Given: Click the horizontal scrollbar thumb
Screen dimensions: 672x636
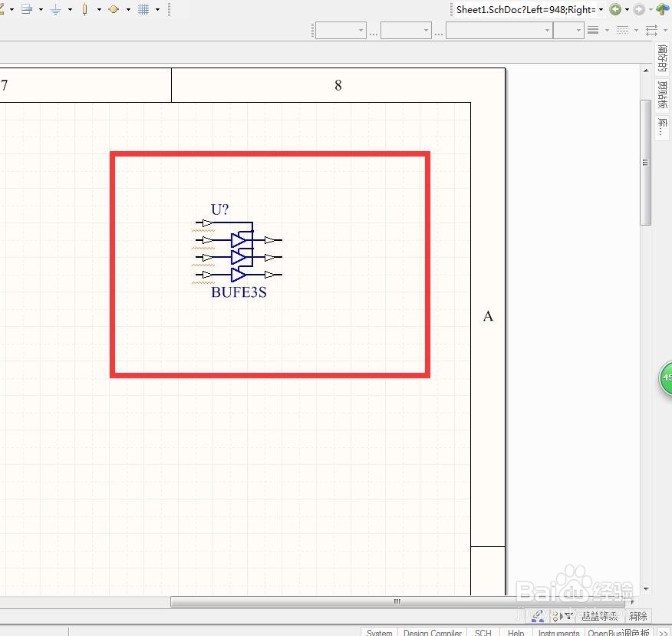Looking at the screenshot, I should tap(397, 601).
